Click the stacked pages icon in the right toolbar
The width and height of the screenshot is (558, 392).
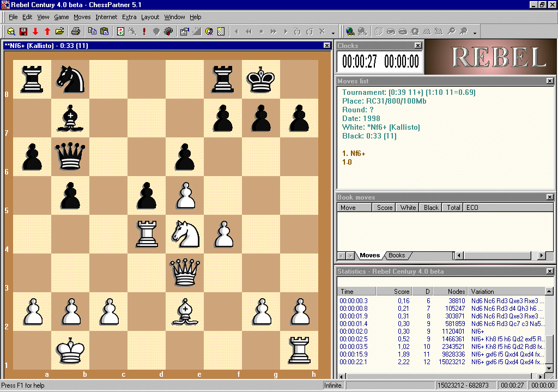[x=379, y=32]
